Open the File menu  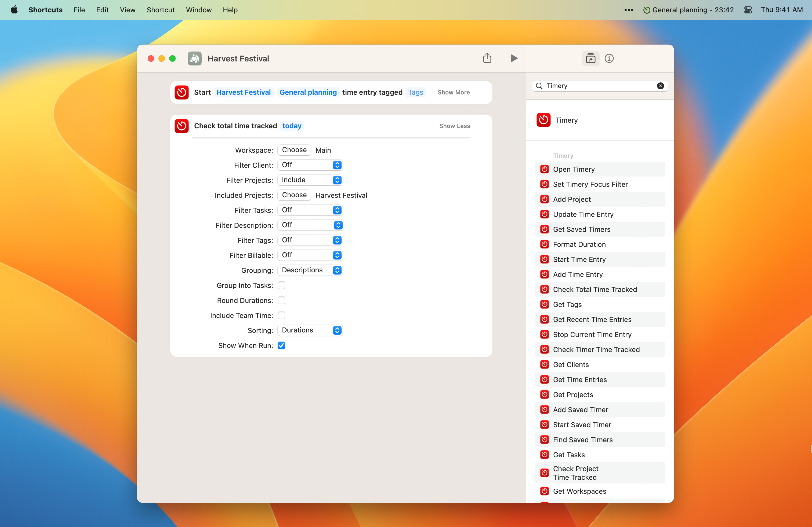[79, 10]
